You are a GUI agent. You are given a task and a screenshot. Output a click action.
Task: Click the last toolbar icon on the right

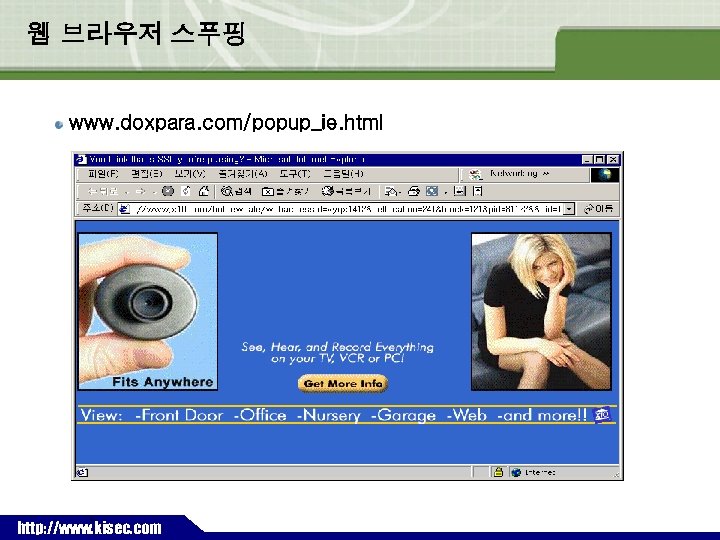[x=478, y=191]
